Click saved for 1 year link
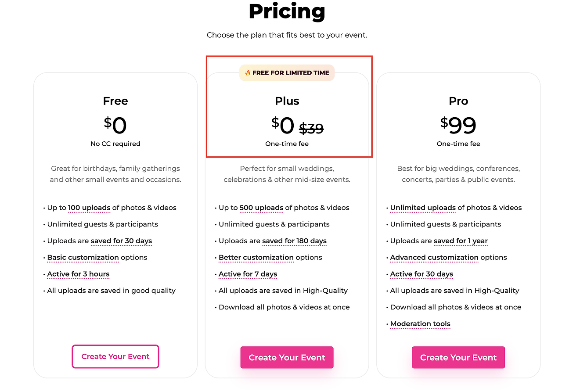This screenshot has height=392, width=562. 461,241
